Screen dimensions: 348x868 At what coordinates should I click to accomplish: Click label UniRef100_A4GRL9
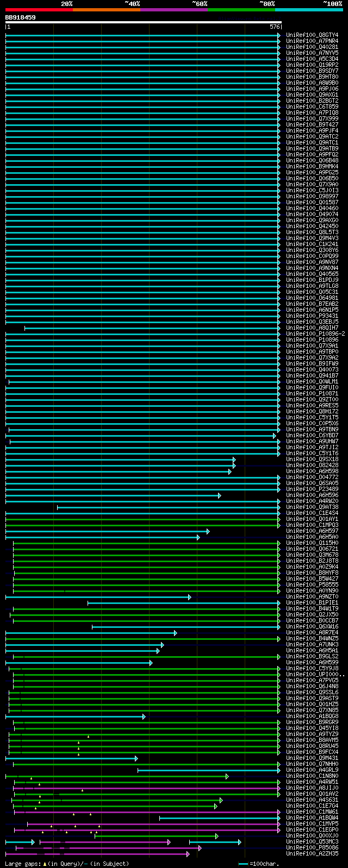click(x=312, y=770)
